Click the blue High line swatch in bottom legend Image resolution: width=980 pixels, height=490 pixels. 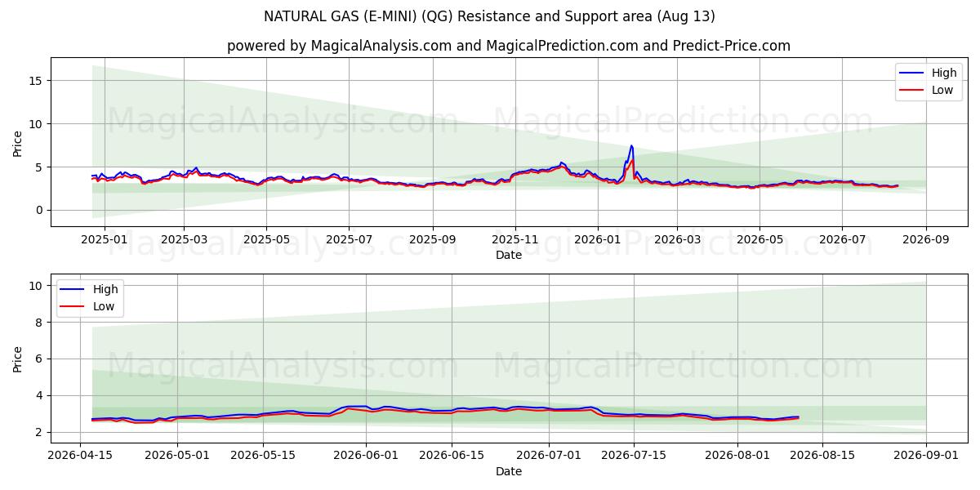tap(73, 290)
